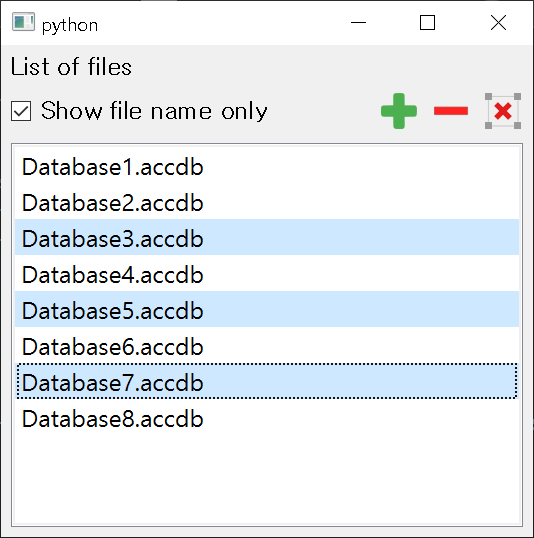
Task: Click the red minus remove file icon
Action: 451,111
